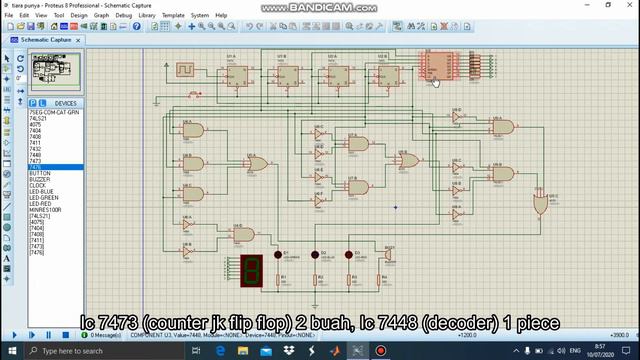
Task: Click the schematic overview thumbnail
Action: click(56, 71)
